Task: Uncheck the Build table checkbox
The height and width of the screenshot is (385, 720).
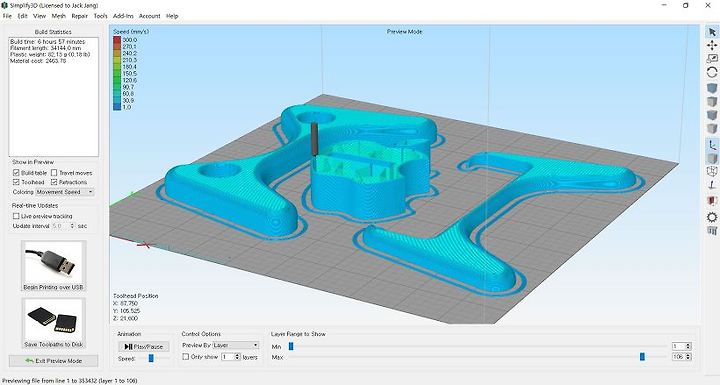Action: [16, 173]
